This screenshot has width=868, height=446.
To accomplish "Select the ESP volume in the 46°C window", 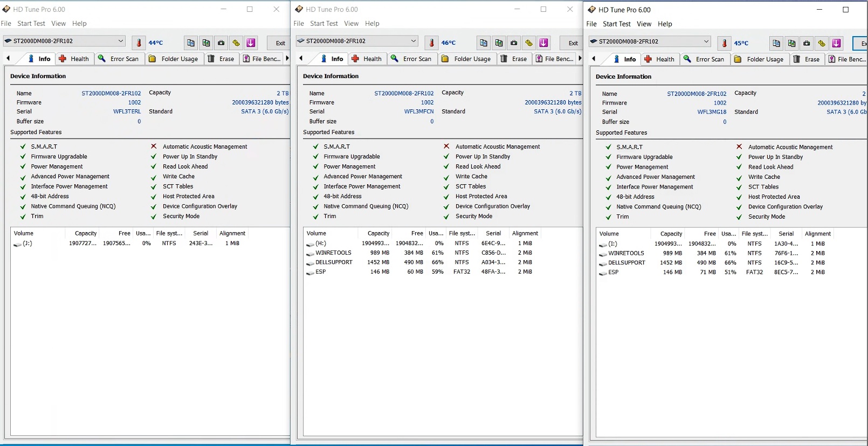I will point(422,272).
